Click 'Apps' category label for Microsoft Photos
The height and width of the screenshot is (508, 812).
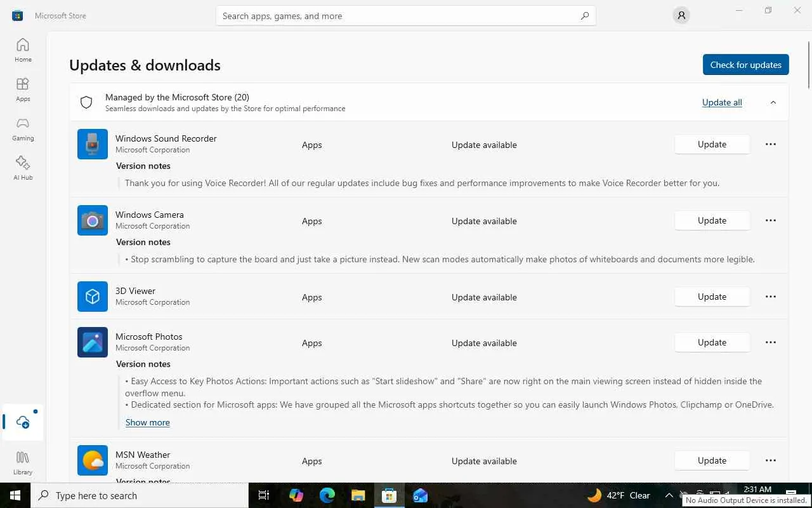click(311, 343)
